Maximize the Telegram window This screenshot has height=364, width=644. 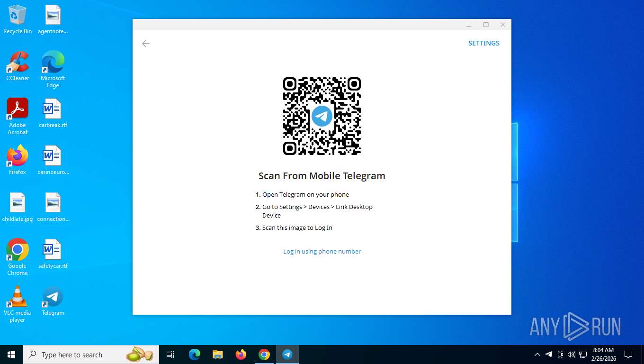point(486,25)
